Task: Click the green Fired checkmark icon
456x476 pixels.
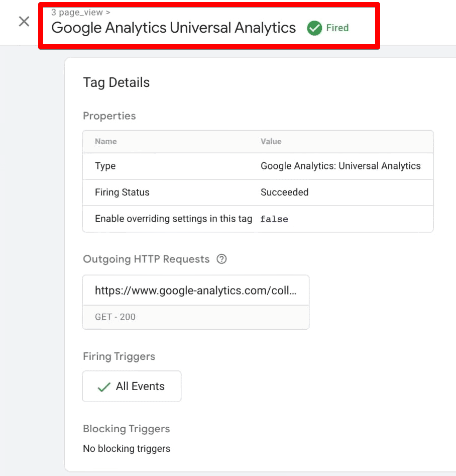Action: (314, 28)
